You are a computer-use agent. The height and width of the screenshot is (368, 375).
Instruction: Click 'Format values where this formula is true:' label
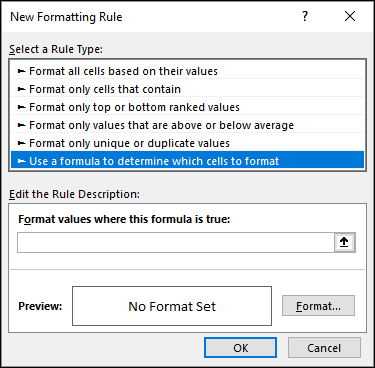tap(124, 219)
